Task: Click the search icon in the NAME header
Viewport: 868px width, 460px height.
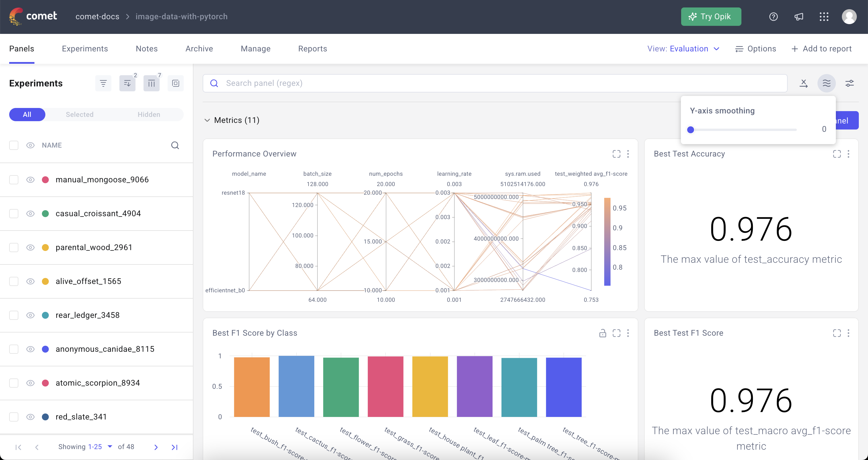Action: 175,145
